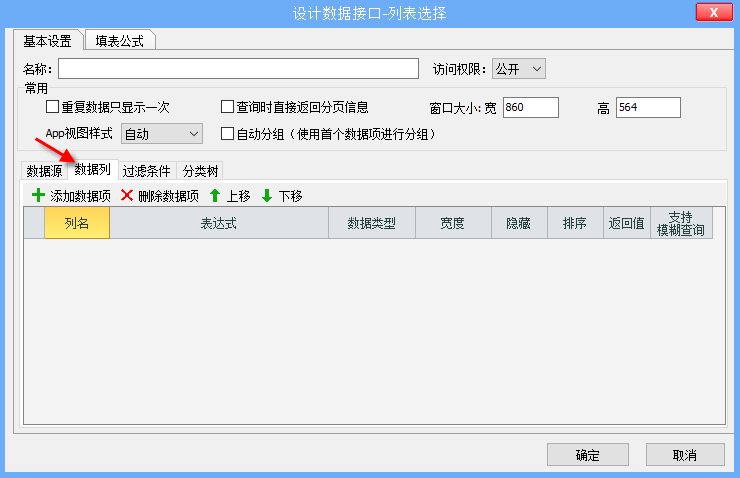This screenshot has width=740, height=478.
Task: Click the 隐藏 column header
Action: pos(519,223)
